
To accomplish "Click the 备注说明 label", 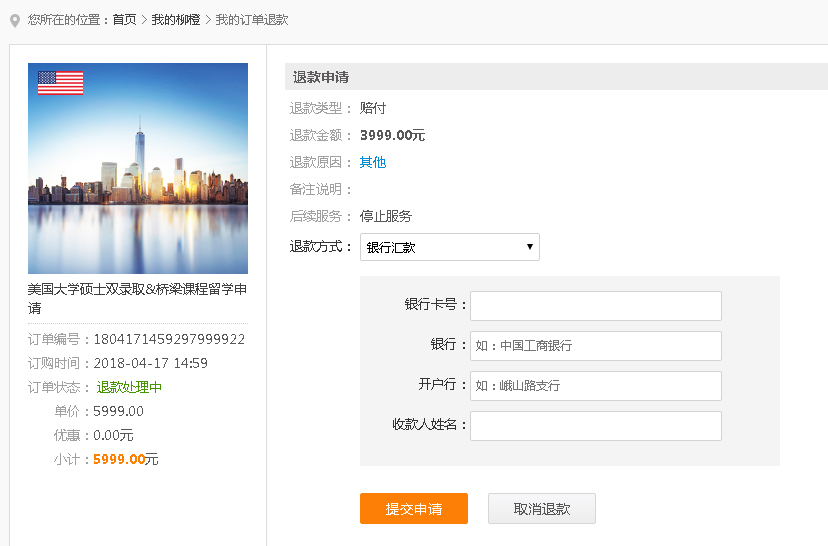I will tap(321, 189).
